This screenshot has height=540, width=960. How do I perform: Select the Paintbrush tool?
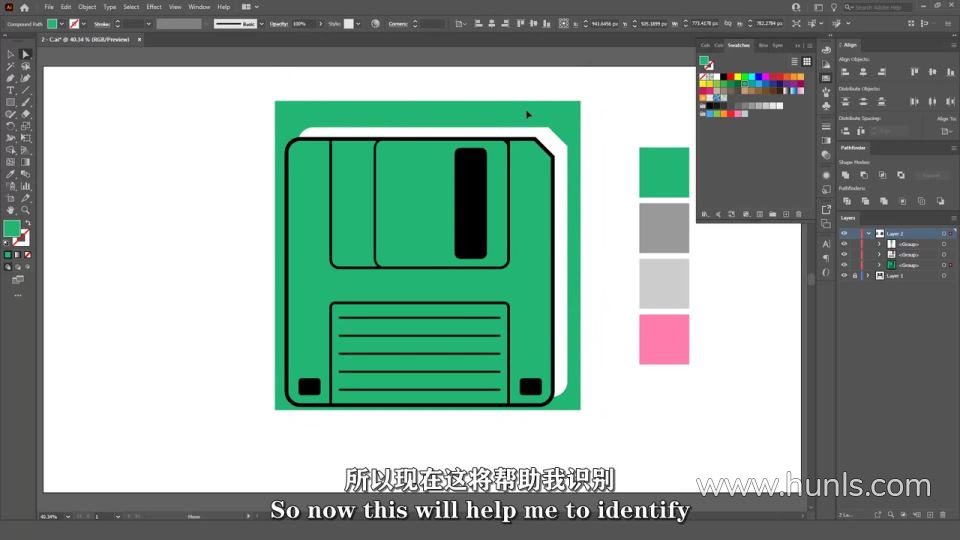click(26, 102)
